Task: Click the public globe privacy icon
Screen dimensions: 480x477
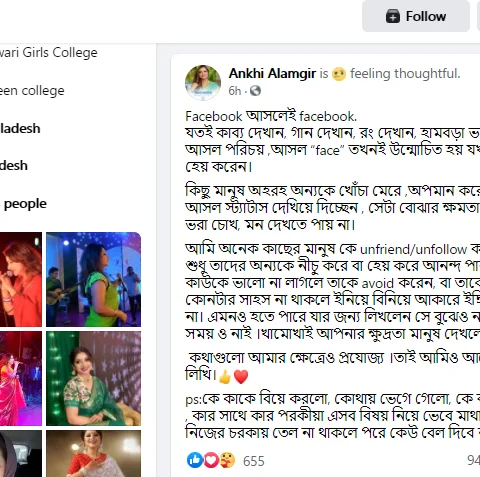Action: pyautogui.click(x=255, y=91)
